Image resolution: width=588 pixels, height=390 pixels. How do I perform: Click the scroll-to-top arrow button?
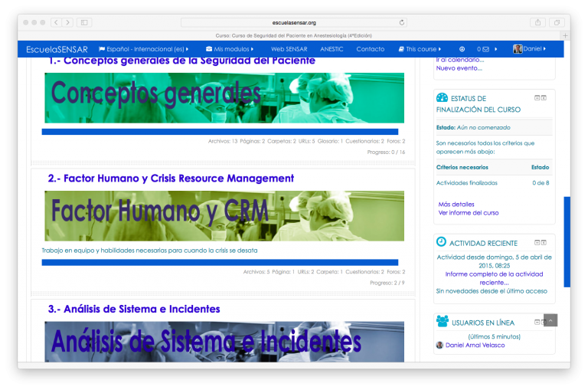550,320
